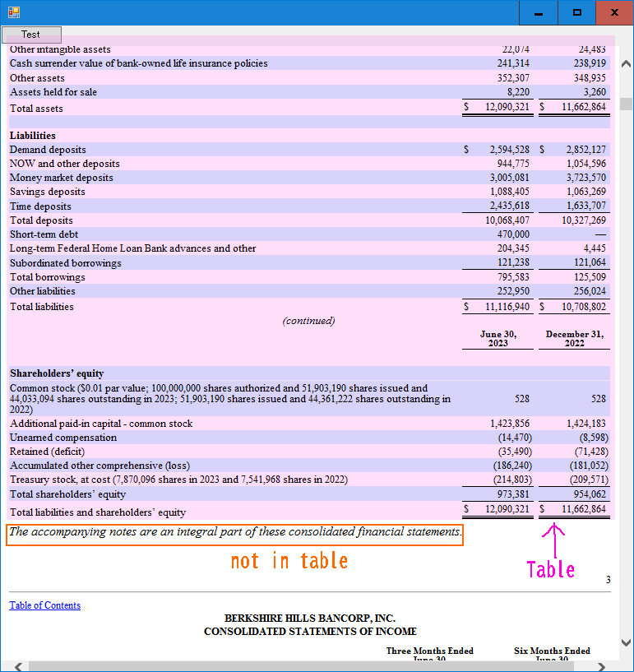Click the 'Time deposits' label
This screenshot has width=634, height=672.
pyautogui.click(x=40, y=206)
